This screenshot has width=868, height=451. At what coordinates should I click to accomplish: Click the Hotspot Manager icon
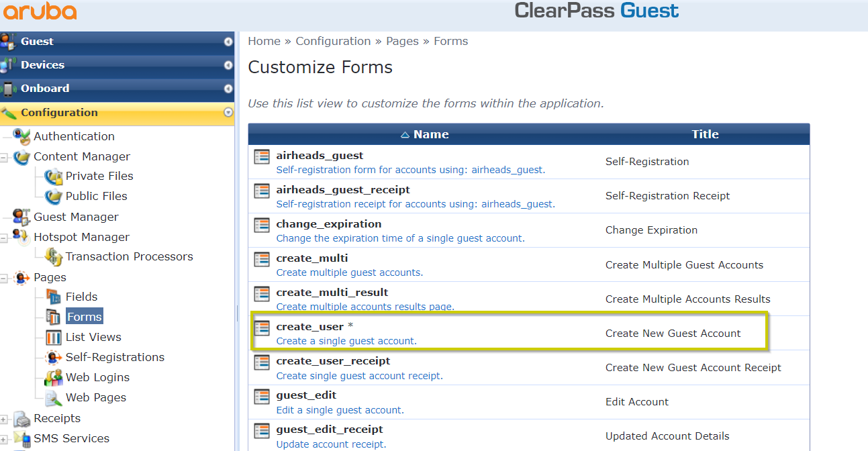22,237
